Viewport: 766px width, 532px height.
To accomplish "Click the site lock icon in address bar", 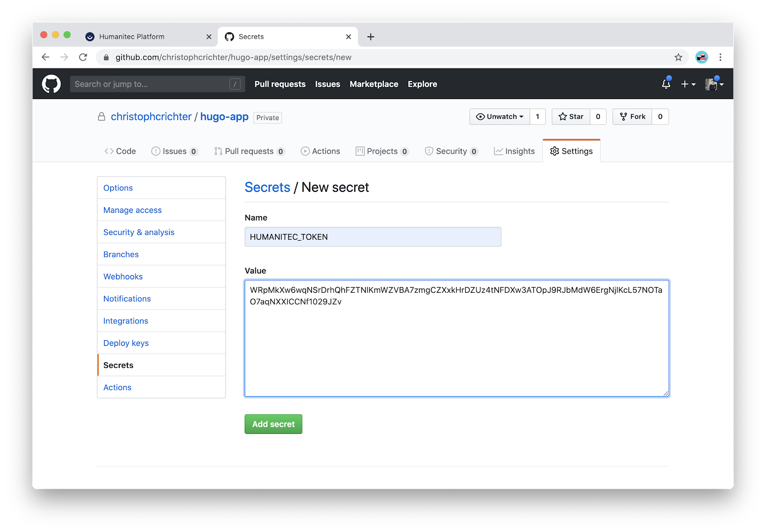I will click(106, 57).
